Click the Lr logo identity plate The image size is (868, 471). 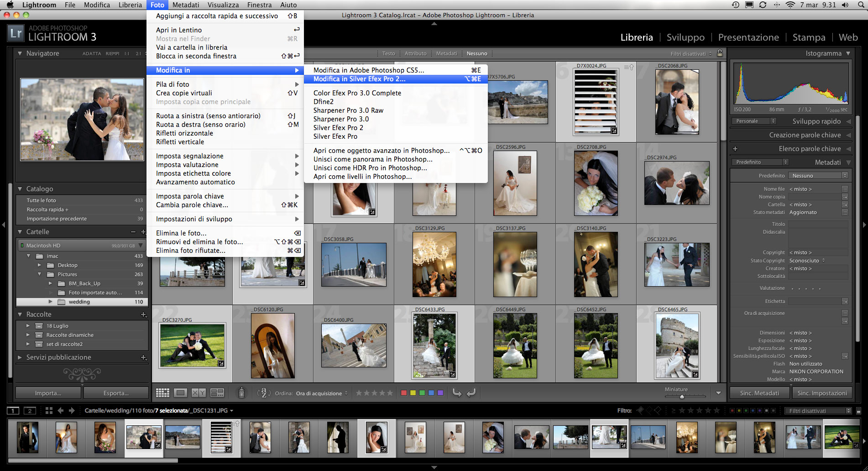pos(16,33)
